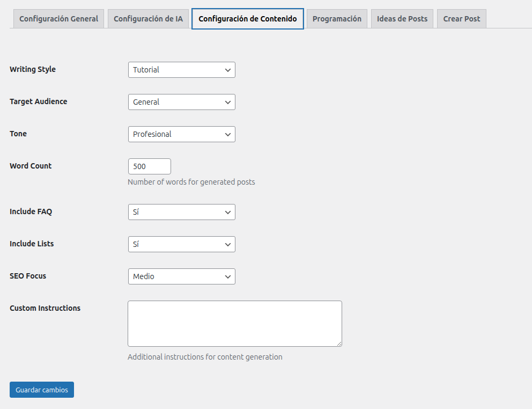Click the SEO Focus field label
This screenshot has width=532, height=409.
[28, 276]
